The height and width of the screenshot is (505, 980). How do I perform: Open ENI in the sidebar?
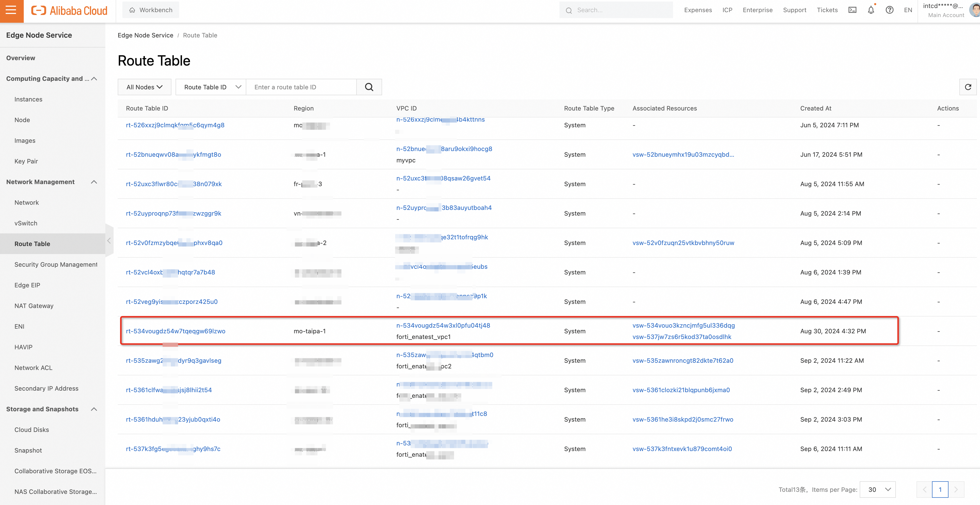19,327
